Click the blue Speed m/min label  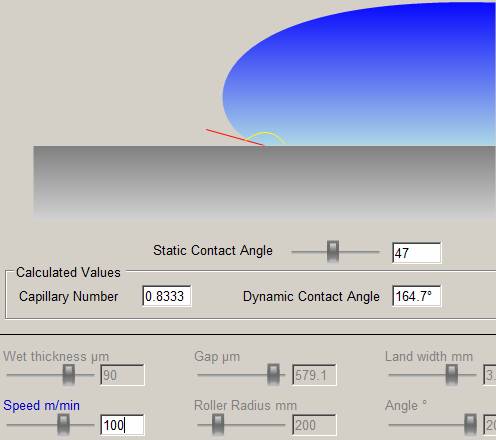click(41, 406)
